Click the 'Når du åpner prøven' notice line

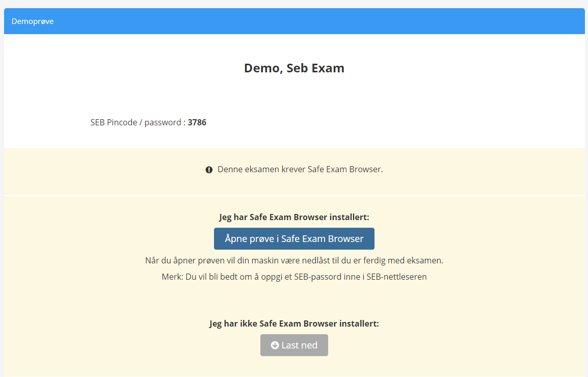click(x=294, y=260)
